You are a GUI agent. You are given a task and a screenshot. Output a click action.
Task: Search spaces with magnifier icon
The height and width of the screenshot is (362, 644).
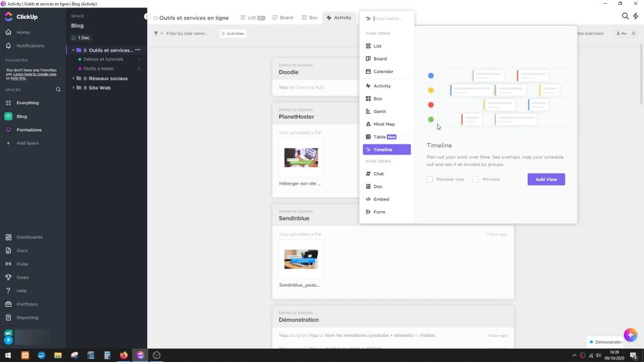coord(58,89)
